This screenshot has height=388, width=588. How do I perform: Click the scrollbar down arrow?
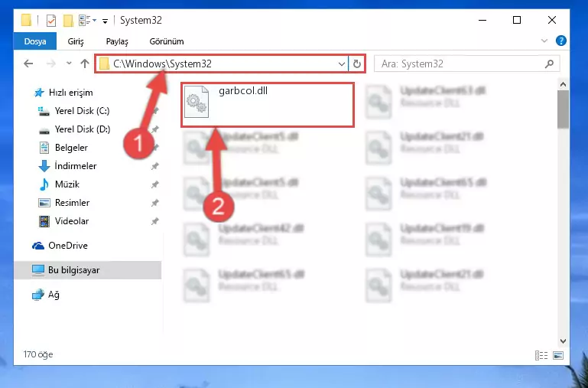[563, 341]
